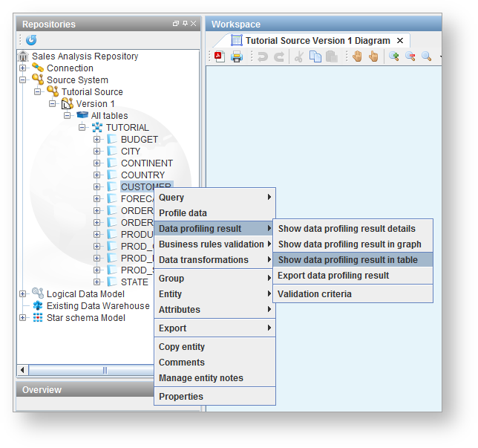
Task: Click the cut scissors icon
Action: coord(298,56)
